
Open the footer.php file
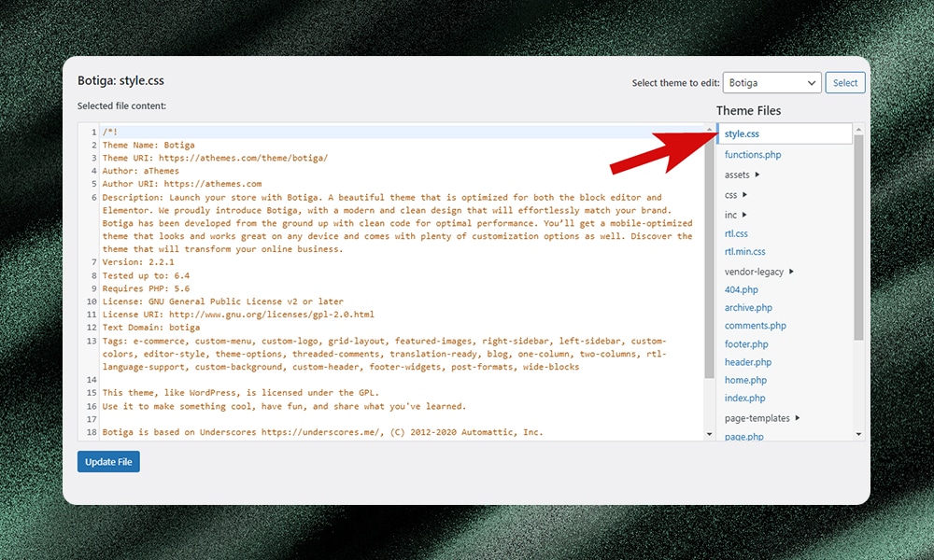click(747, 344)
